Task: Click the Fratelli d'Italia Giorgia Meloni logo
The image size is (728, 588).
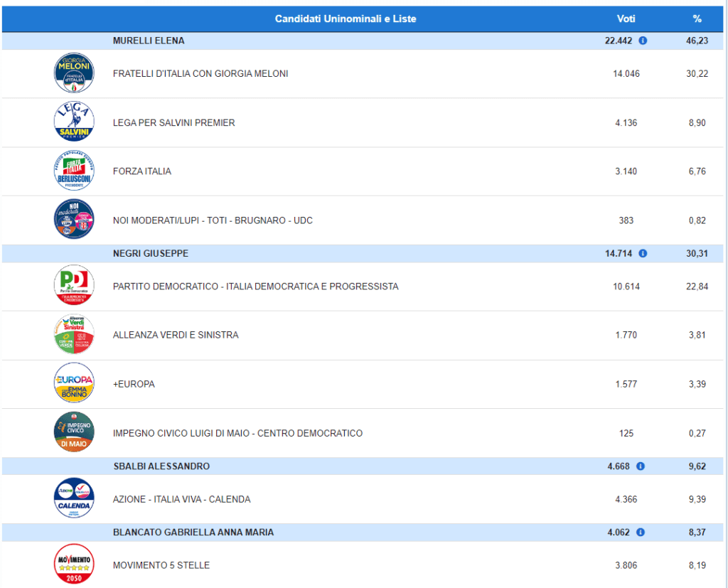Action: 74,73
